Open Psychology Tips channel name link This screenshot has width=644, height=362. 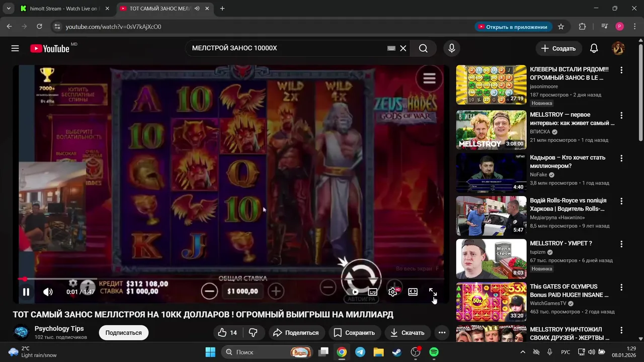pyautogui.click(x=59, y=329)
